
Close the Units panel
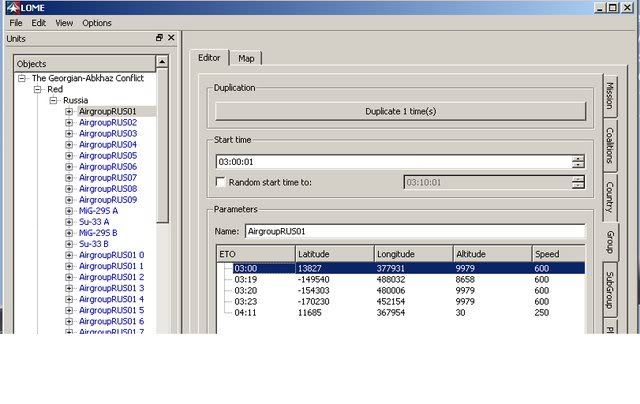(171, 38)
